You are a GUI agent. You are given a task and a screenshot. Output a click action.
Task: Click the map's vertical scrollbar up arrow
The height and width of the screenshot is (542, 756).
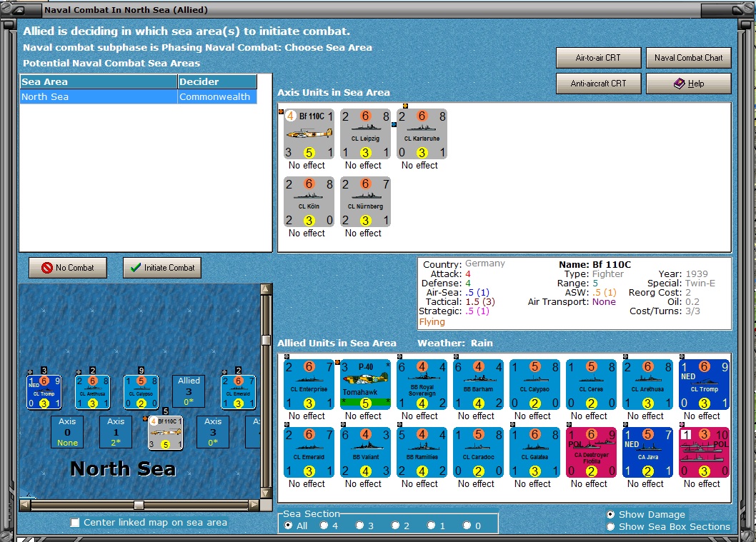tap(266, 289)
